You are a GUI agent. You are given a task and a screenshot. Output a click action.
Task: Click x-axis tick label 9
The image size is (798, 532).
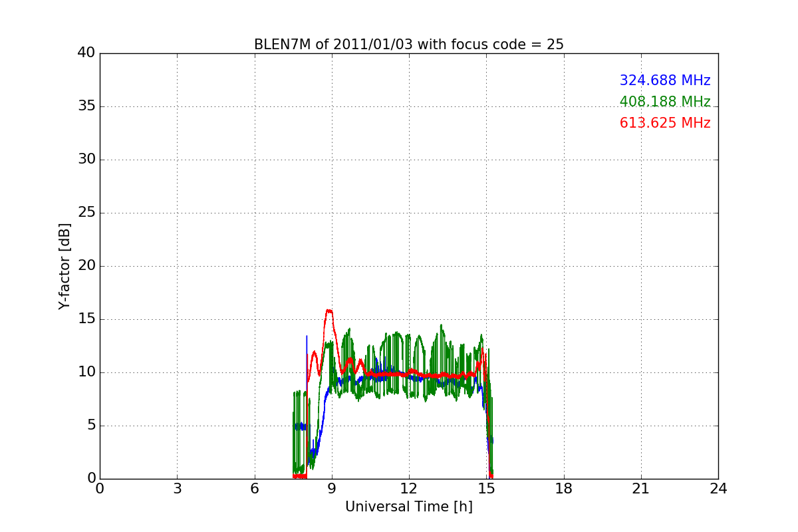[x=332, y=489]
